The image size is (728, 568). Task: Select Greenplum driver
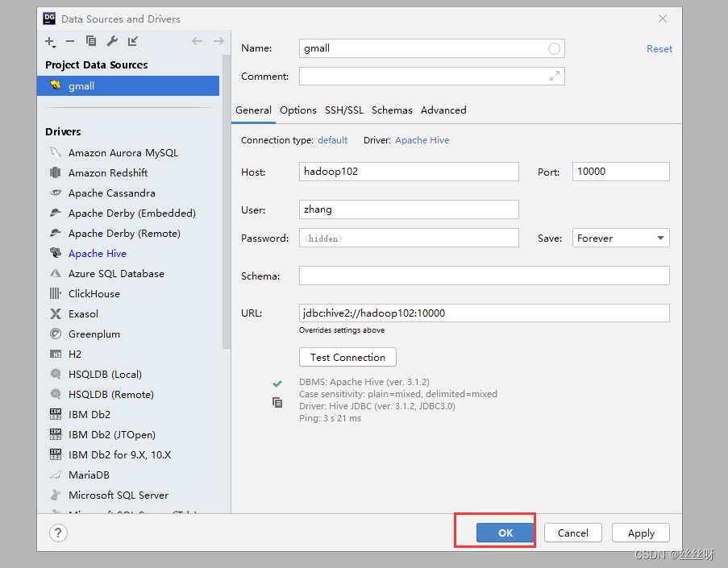(x=94, y=334)
